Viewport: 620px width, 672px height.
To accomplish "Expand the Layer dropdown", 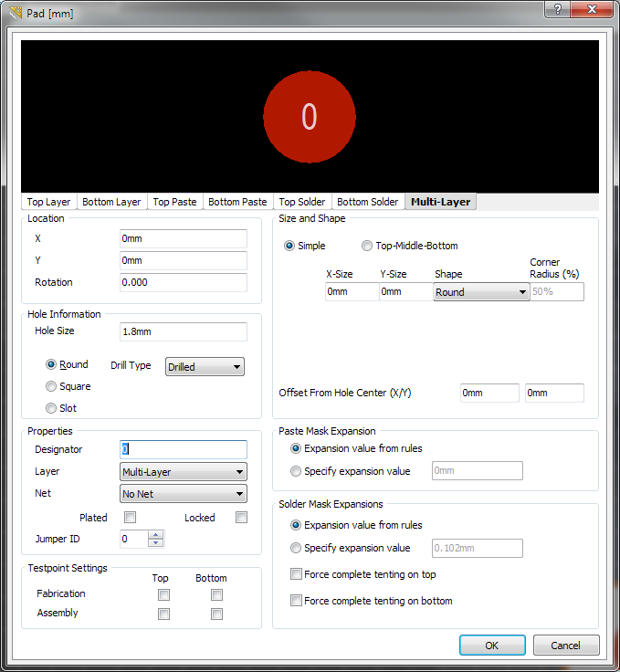I will tap(184, 472).
